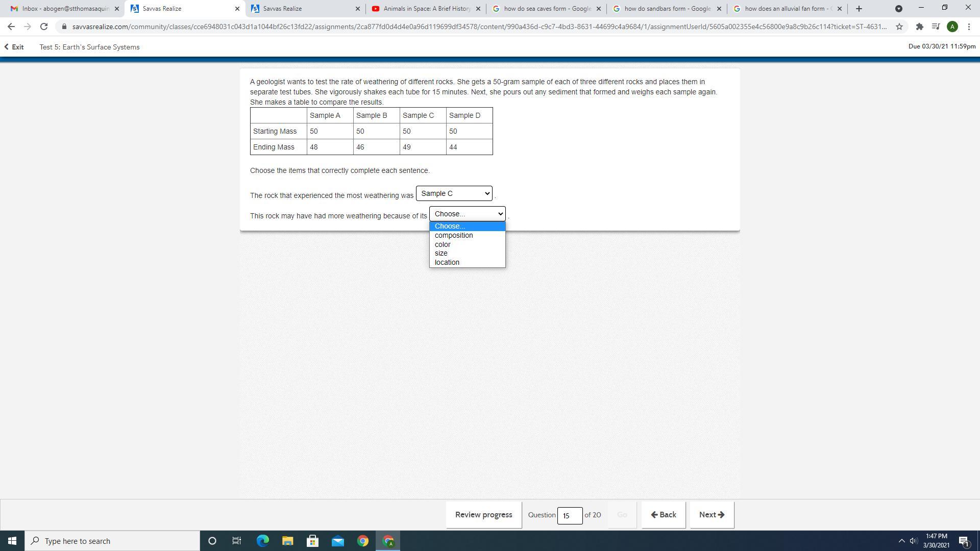Go Back to previous question
The width and height of the screenshot is (980, 551).
(x=663, y=515)
